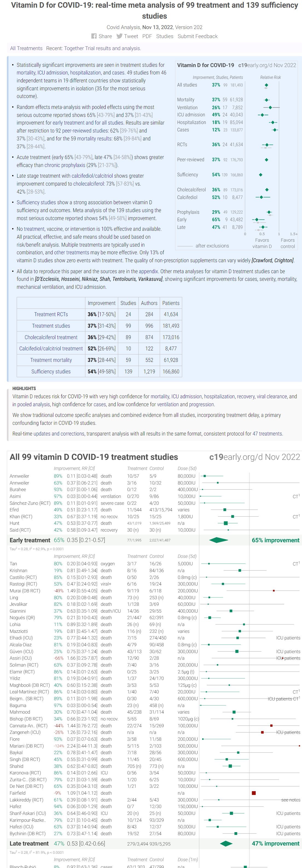Select the Murai (DB RCT) study link

click(25, 591)
